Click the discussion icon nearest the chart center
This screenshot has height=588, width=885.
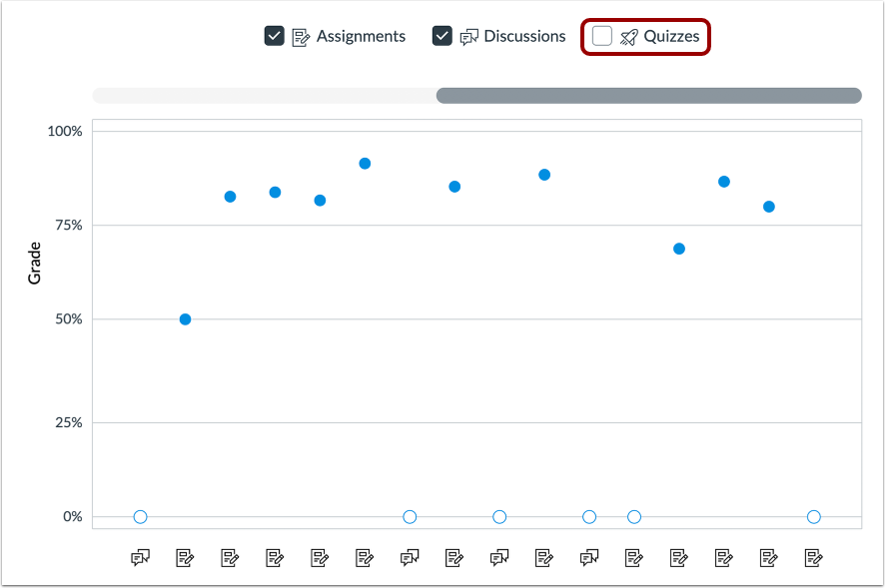tap(499, 557)
